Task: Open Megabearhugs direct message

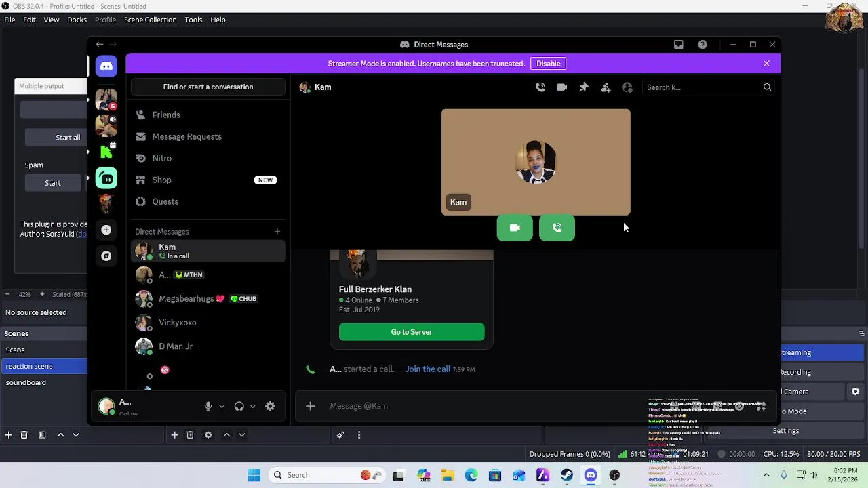Action: (x=208, y=299)
